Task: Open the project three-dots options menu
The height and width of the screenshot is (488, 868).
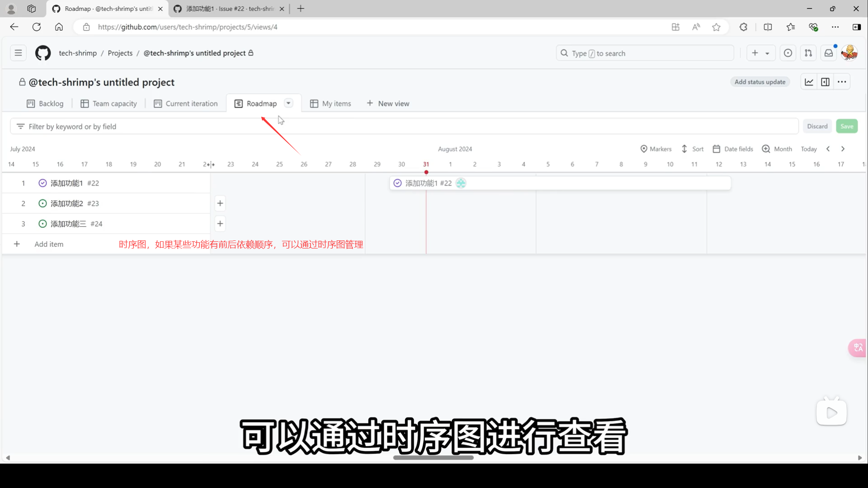Action: [841, 82]
